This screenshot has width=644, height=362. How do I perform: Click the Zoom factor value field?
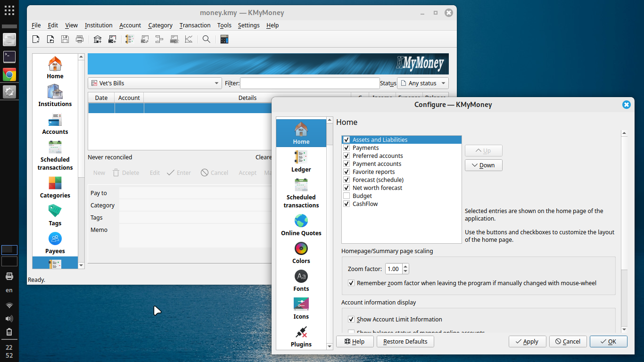[394, 269]
